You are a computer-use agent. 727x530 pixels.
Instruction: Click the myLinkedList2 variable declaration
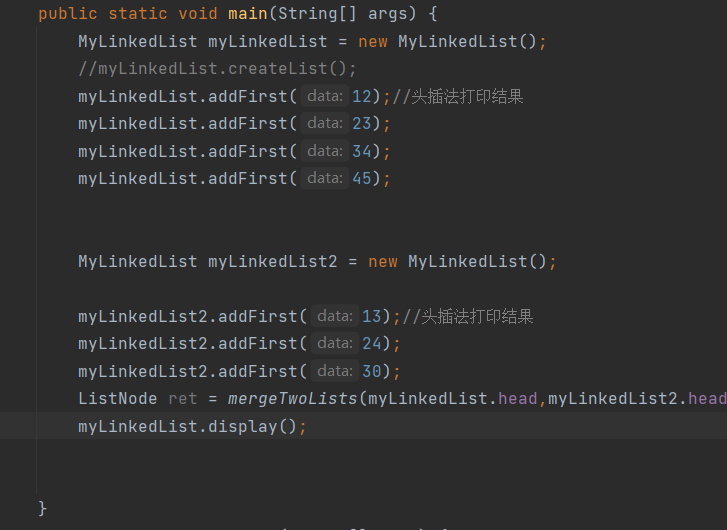coord(273,262)
